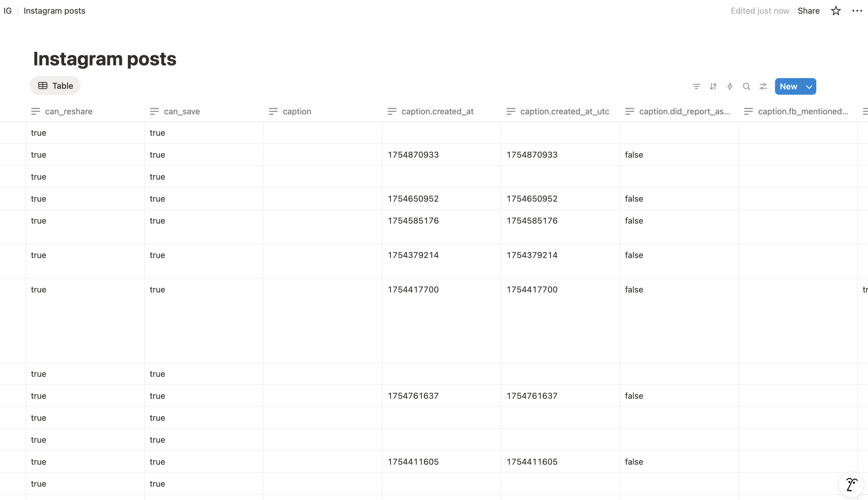
Task: Select cell 1754411605 in caption.created_at_utc
Action: (x=561, y=462)
